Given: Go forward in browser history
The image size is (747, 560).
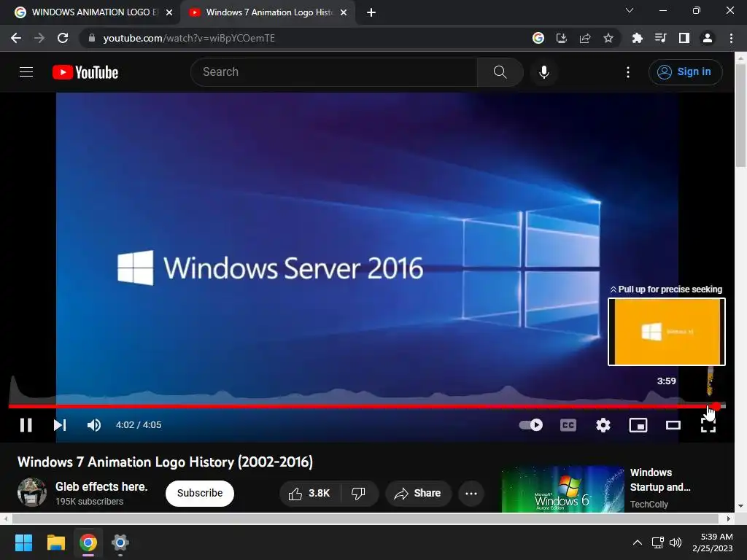Looking at the screenshot, I should pyautogui.click(x=39, y=38).
